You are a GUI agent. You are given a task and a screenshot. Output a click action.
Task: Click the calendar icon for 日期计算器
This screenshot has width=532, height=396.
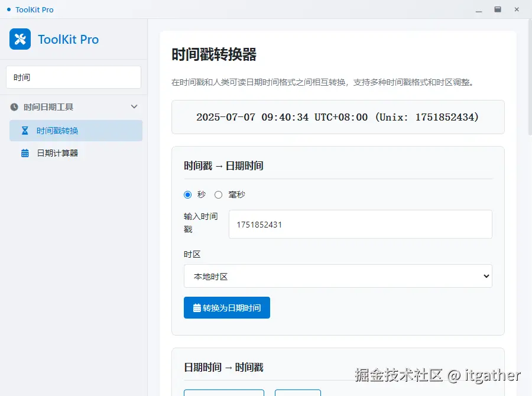pos(25,153)
